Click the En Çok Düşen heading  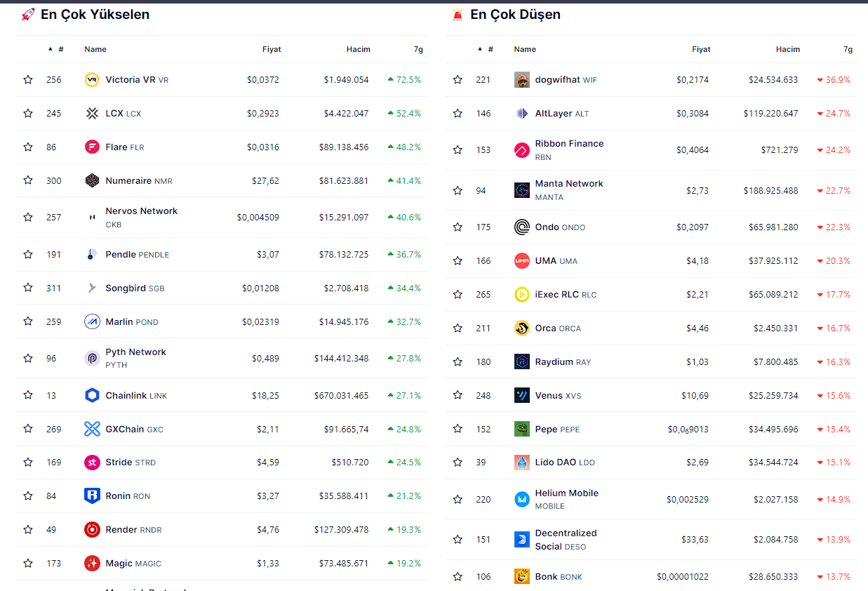(515, 15)
